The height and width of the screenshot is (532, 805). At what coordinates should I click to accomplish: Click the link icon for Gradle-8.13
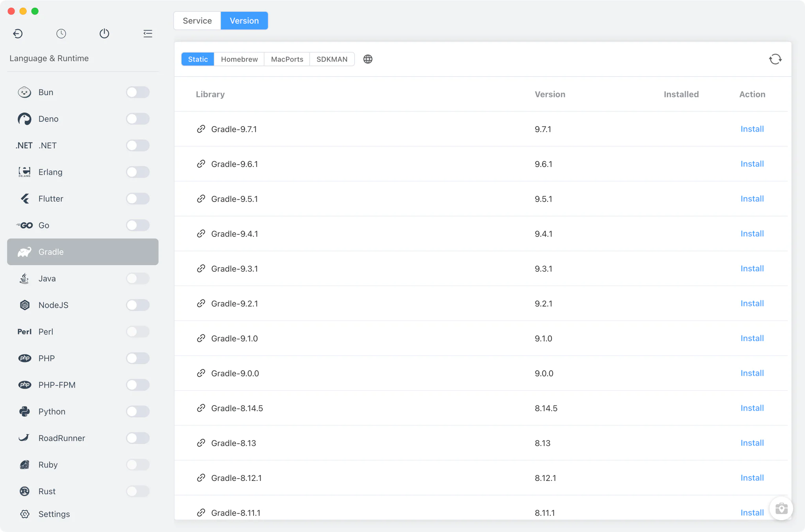pos(201,443)
